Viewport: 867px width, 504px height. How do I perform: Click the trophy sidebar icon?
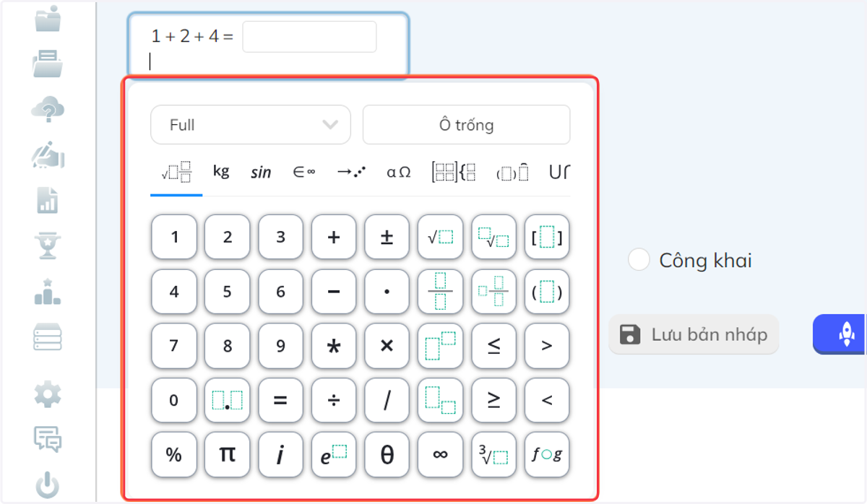click(48, 246)
